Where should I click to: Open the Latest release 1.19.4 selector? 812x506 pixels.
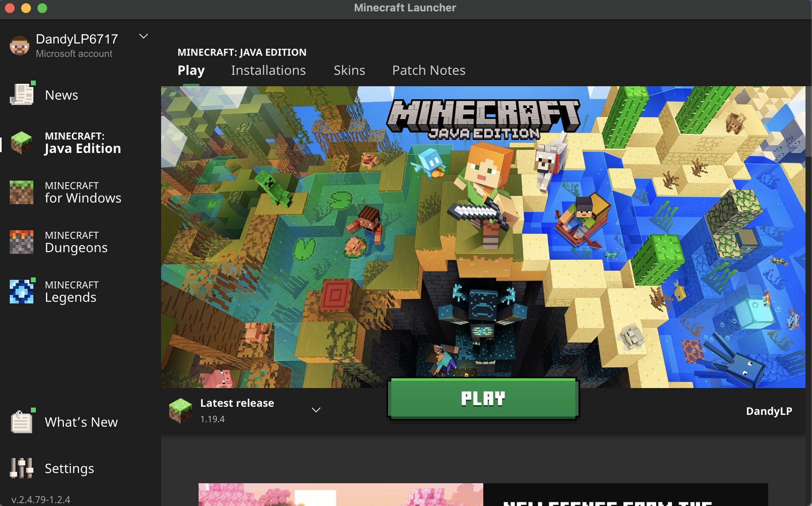(237, 410)
